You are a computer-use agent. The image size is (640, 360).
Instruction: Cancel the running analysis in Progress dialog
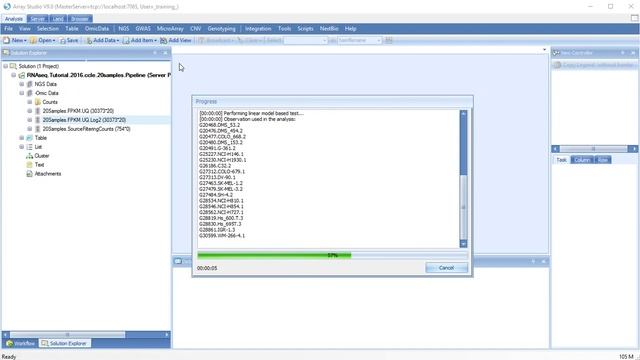pos(447,268)
